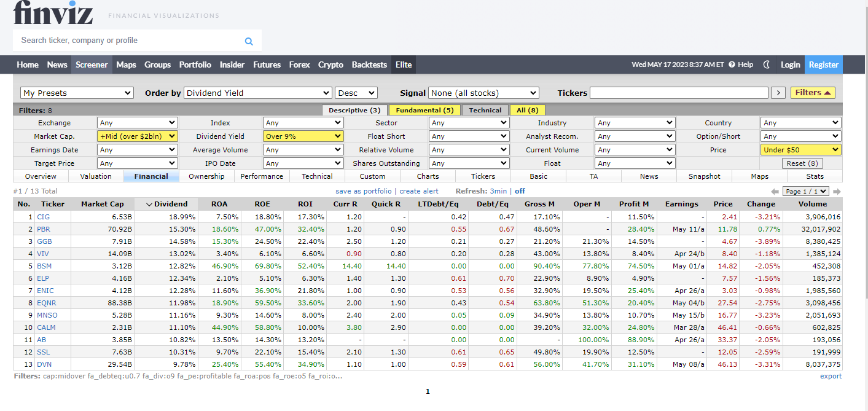This screenshot has width=868, height=411.
Task: Click the finviz logo
Action: [x=53, y=12]
